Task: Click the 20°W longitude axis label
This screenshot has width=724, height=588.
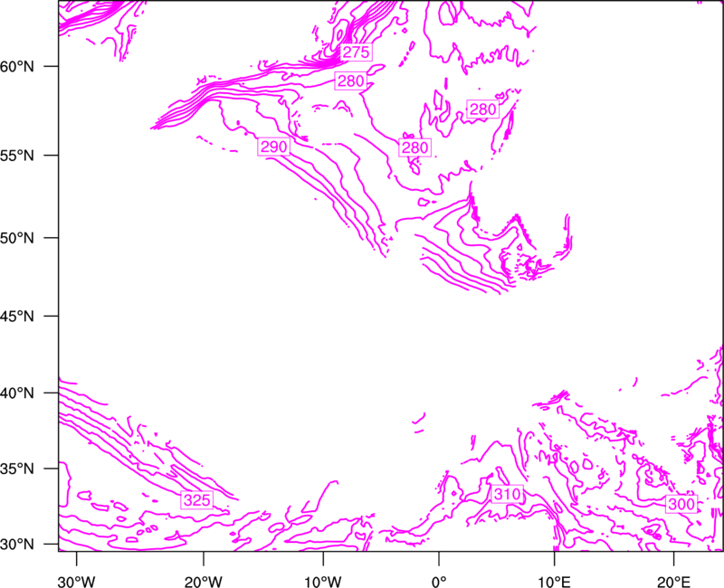Action: coord(204,582)
